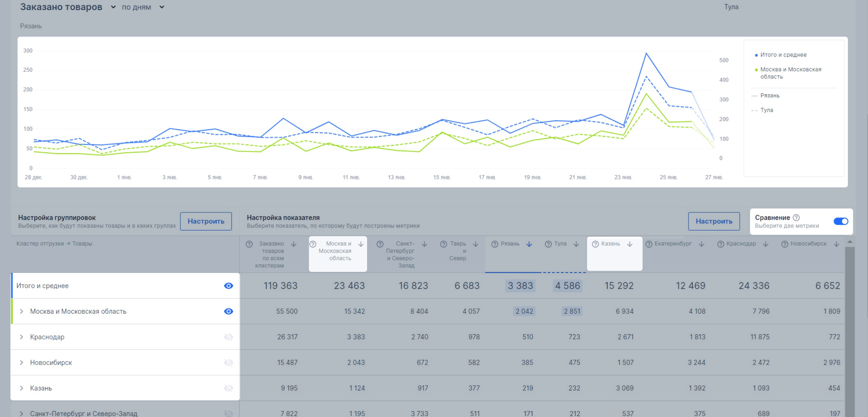Select the Казань column header
Image resolution: width=868 pixels, height=417 pixels.
coord(610,244)
